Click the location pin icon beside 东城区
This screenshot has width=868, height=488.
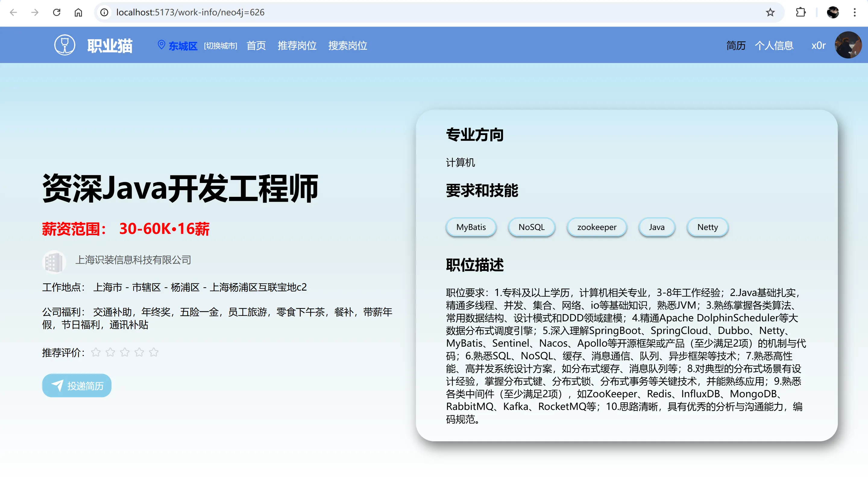point(162,45)
